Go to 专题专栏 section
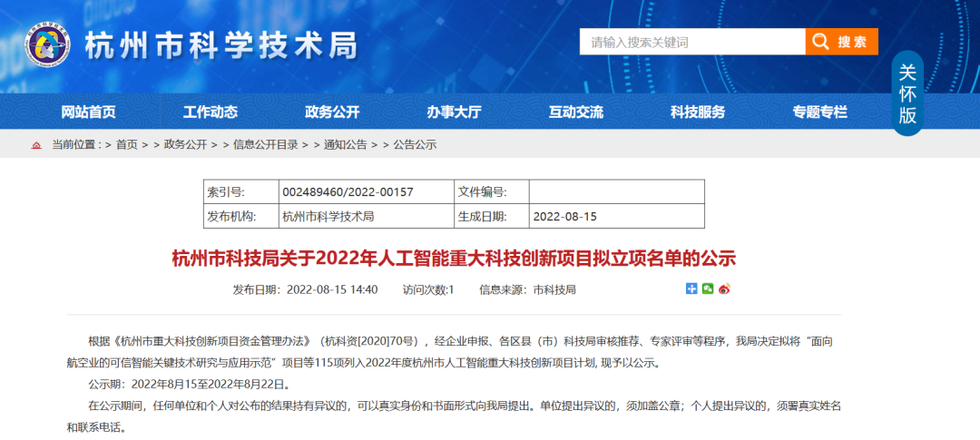The image size is (980, 440). click(819, 112)
